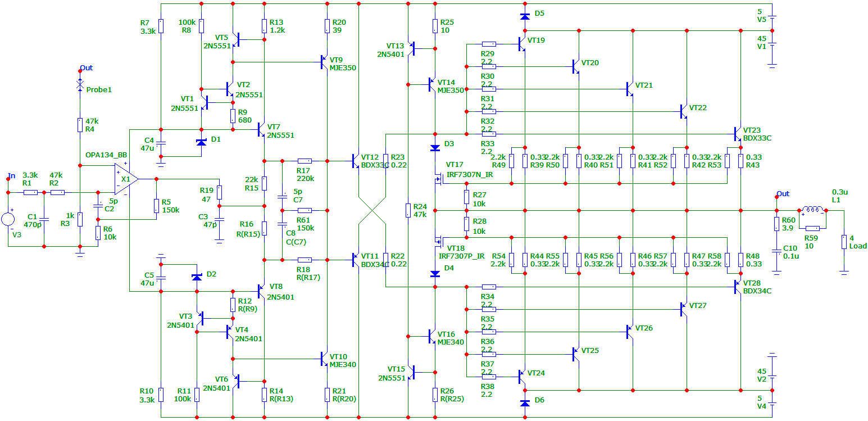Image resolution: width=868 pixels, height=421 pixels.
Task: Click the VT9 MJE350 transistor symbol
Action: [325, 62]
